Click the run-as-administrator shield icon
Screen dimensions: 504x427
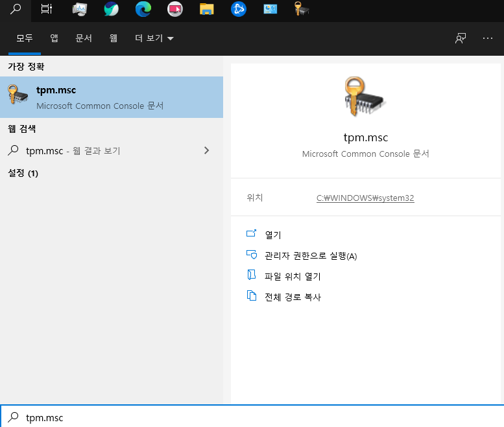click(252, 255)
